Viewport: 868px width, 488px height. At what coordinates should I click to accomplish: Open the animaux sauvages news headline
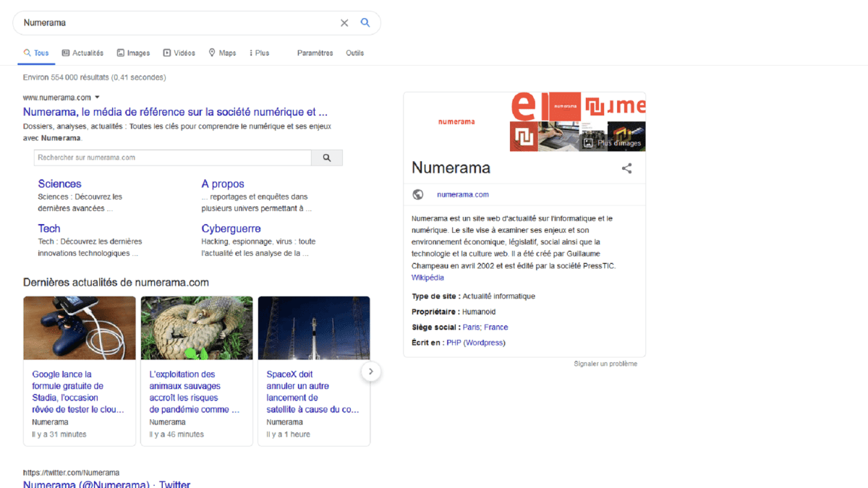[195, 392]
